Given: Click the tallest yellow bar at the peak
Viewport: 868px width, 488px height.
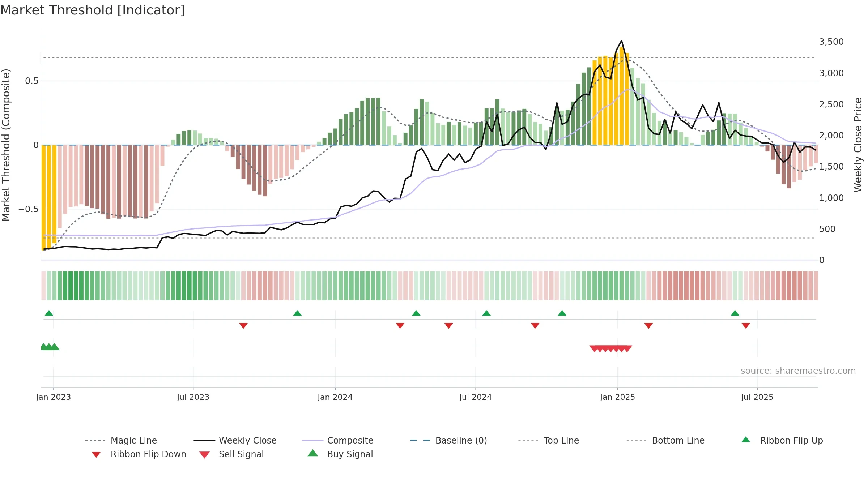Looking at the screenshot, I should coord(622,96).
